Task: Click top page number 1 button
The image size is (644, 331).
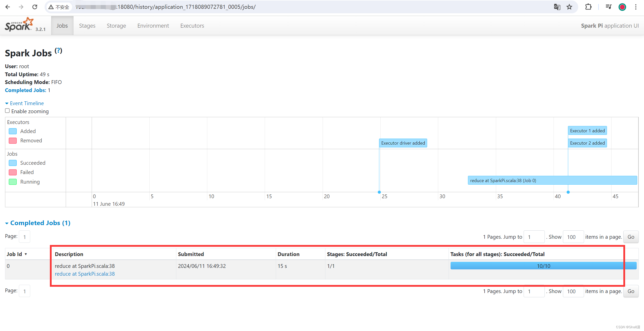Action: click(x=25, y=237)
